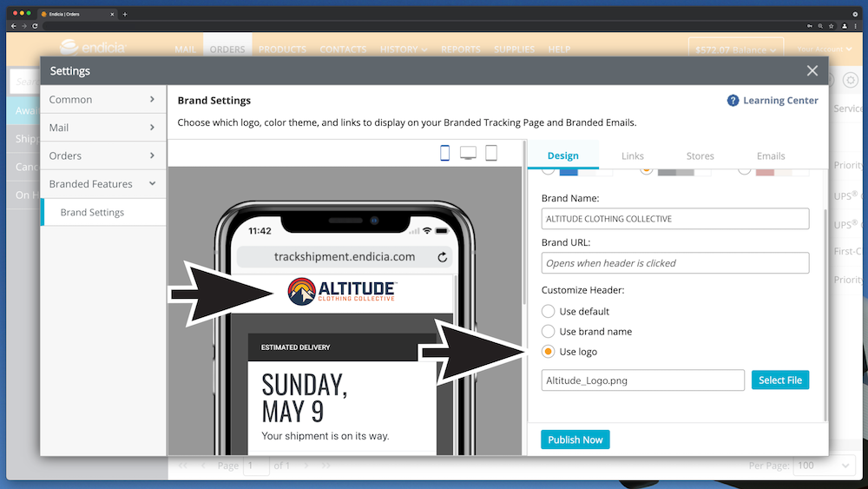Click the Altitude_Logo.png file name field
Image resolution: width=868 pixels, height=489 pixels.
pos(642,380)
